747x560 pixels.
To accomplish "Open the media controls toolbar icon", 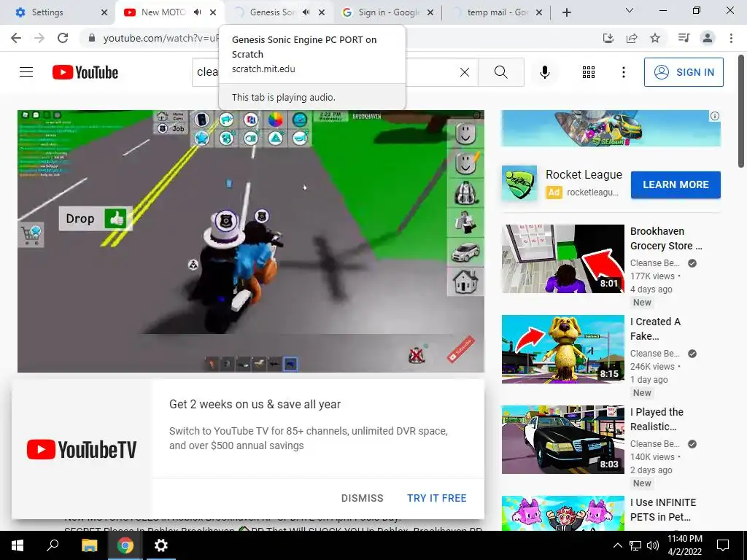I will click(x=684, y=38).
